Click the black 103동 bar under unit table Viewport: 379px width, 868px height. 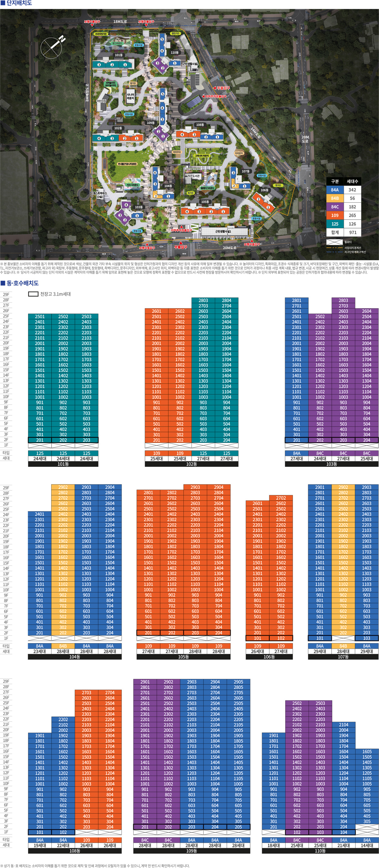pos(332,464)
